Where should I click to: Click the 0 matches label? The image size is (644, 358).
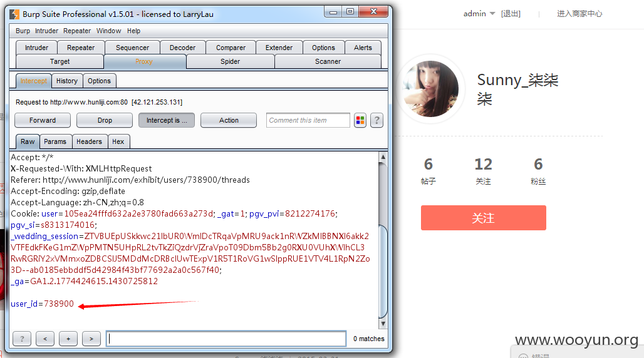369,339
